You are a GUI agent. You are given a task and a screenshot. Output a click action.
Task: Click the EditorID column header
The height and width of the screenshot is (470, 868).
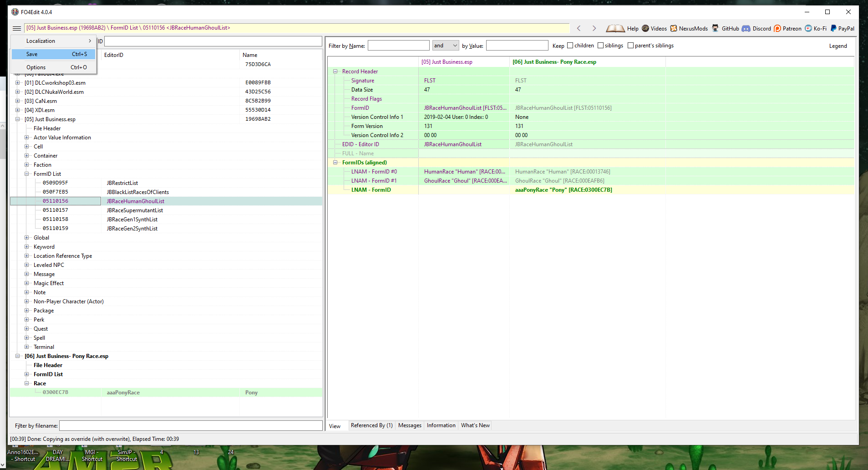[170, 55]
